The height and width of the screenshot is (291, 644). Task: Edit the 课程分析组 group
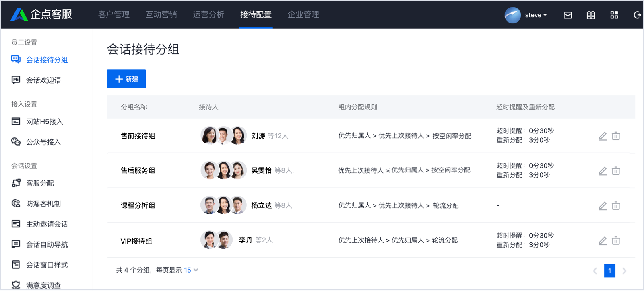point(603,206)
